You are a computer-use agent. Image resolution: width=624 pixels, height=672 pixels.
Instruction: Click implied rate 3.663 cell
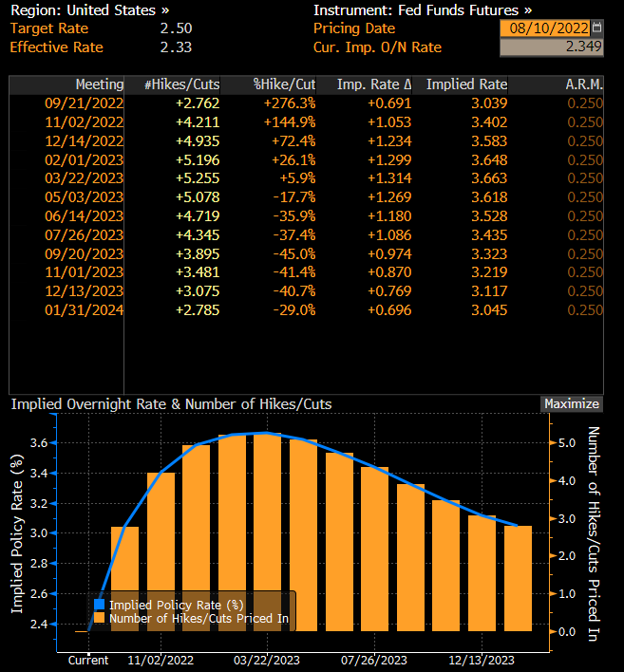(x=489, y=178)
